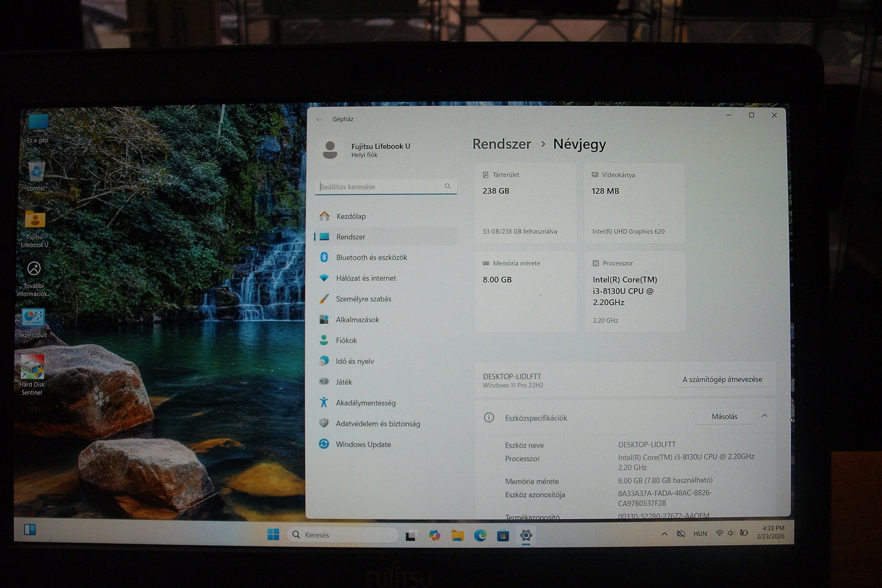
Task: Open 'Hálózat és internet' settings
Action: click(386, 278)
